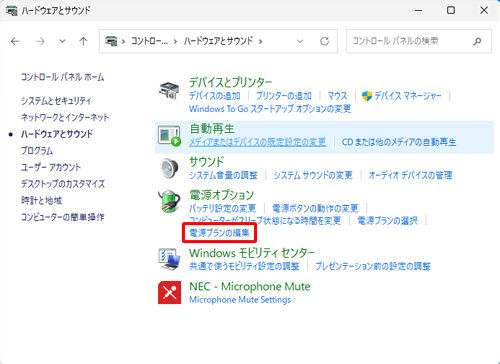Click バッテリ設定の変更 link
500x364 pixels.
point(223,209)
